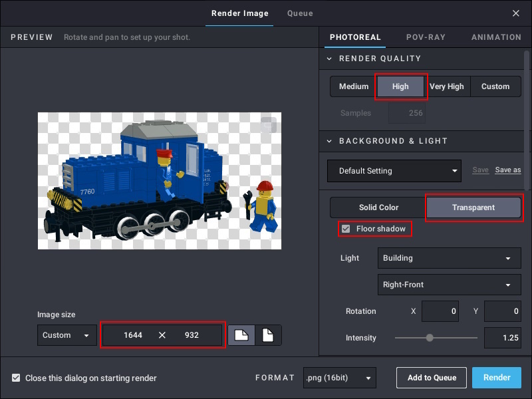Viewport: 532px width, 399px height.
Task: Click the Rotation X input field
Action: 440,311
